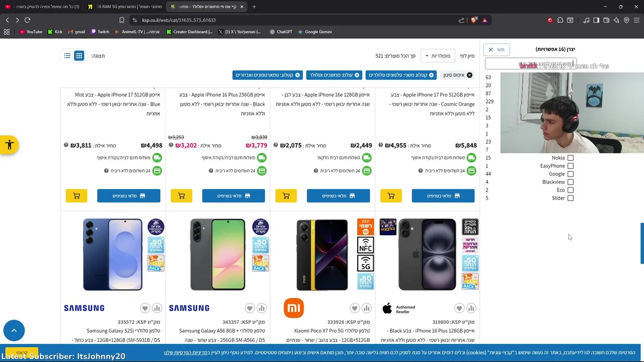This screenshot has width=644, height=362.
Task: Bookmark this page icon in address bar
Action: 121,20
